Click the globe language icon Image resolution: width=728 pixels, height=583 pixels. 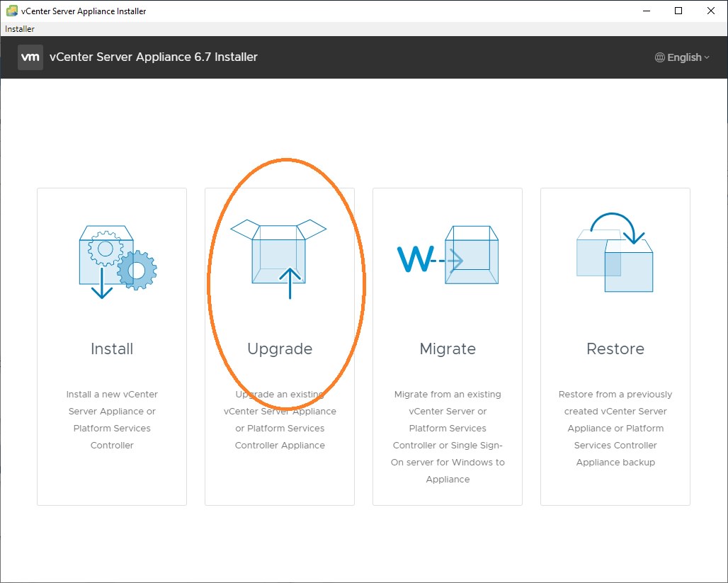[660, 57]
